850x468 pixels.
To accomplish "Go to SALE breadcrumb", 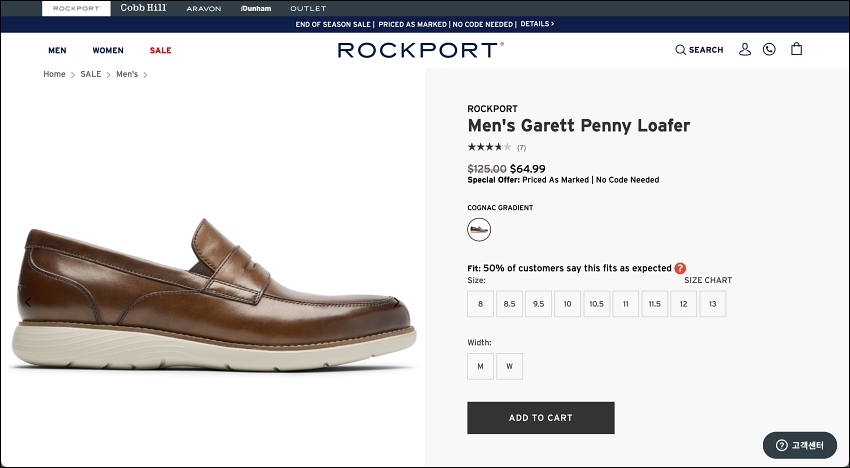I will click(91, 74).
